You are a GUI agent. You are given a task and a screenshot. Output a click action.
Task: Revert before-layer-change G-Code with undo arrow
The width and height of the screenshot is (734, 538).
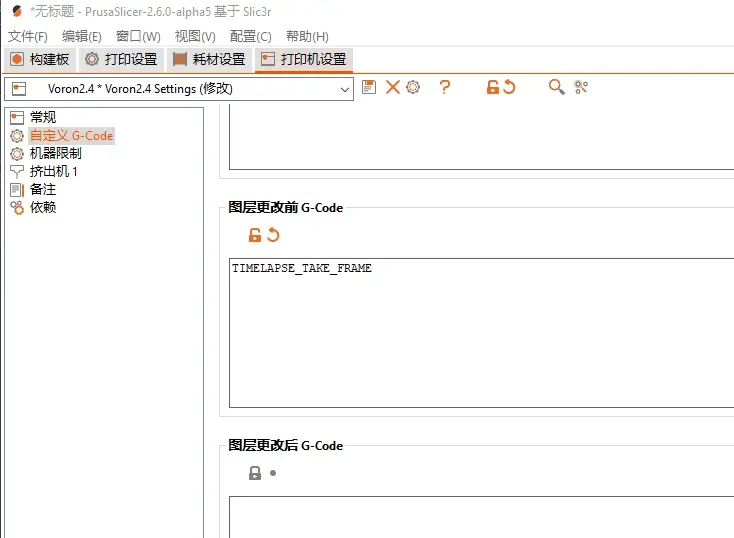click(x=273, y=235)
